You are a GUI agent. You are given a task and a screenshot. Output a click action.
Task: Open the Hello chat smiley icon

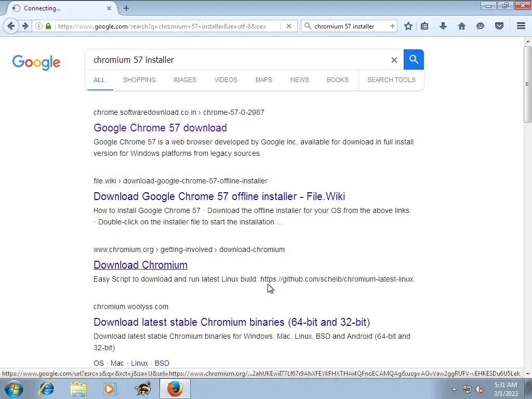coord(480,26)
